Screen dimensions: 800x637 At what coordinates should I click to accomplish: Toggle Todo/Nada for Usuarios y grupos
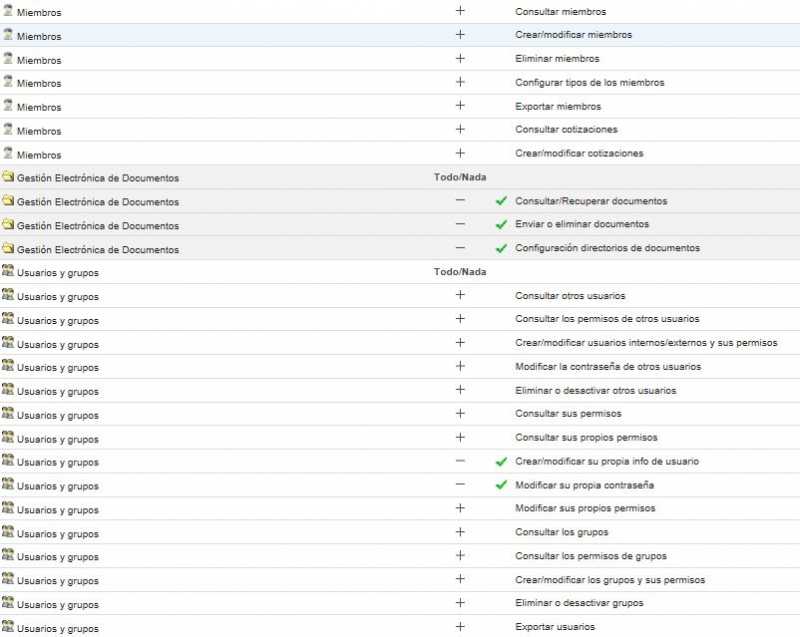[460, 272]
